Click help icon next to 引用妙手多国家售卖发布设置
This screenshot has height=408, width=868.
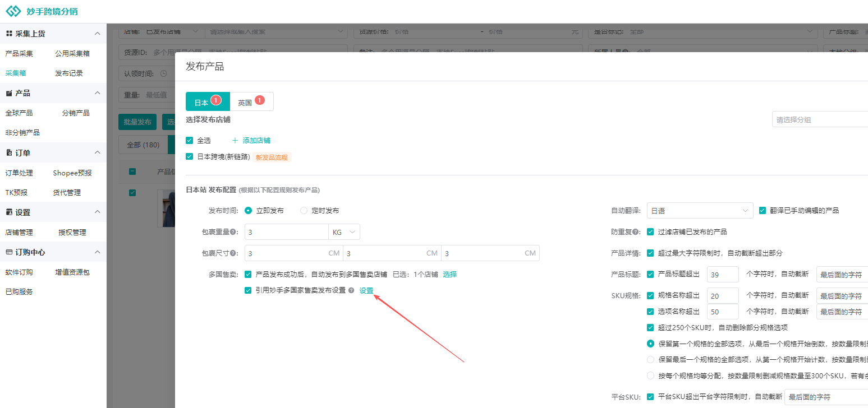[351, 290]
